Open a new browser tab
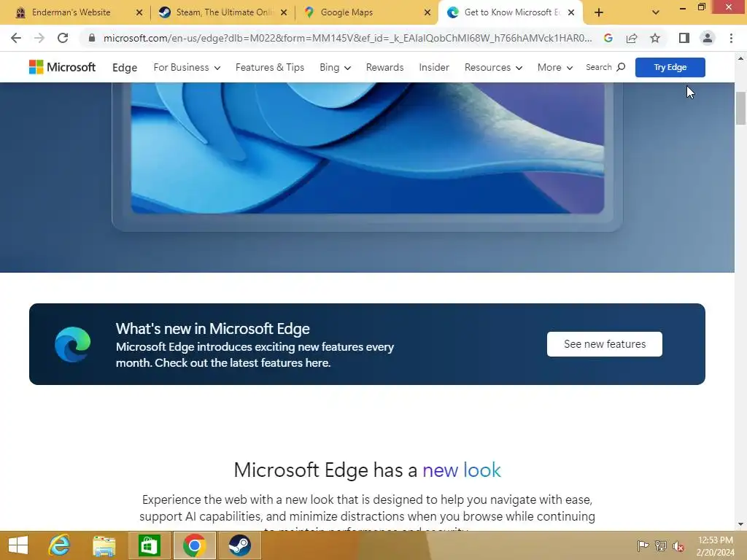Viewport: 747px width, 560px height. click(x=599, y=12)
